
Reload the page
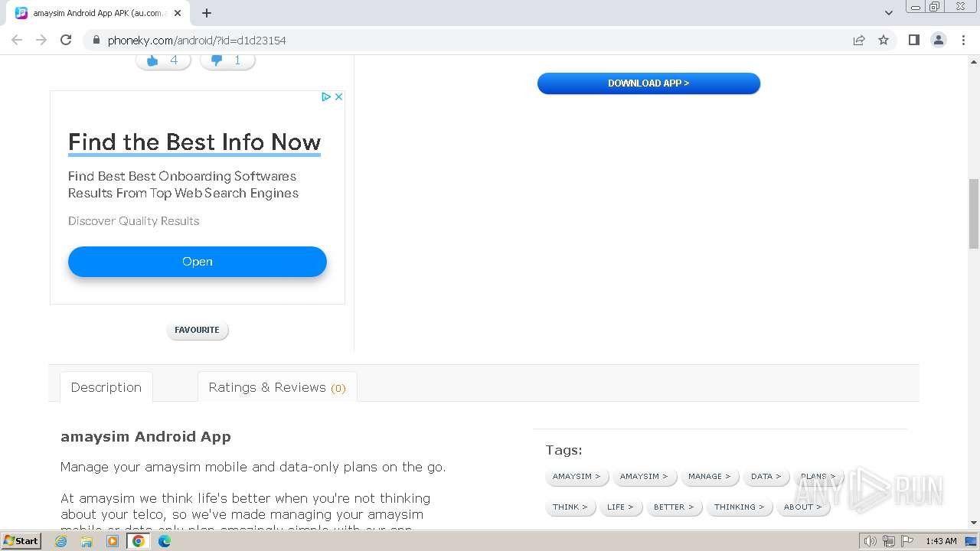point(66,40)
